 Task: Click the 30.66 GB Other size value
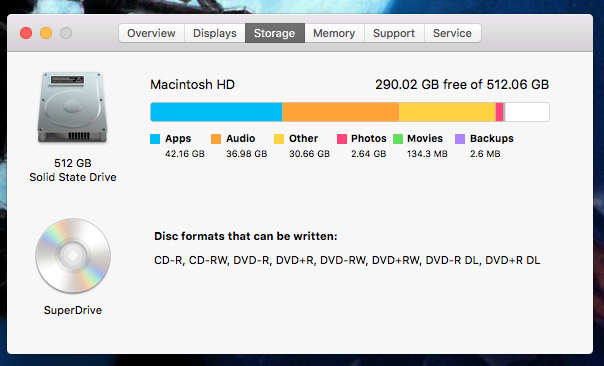310,154
